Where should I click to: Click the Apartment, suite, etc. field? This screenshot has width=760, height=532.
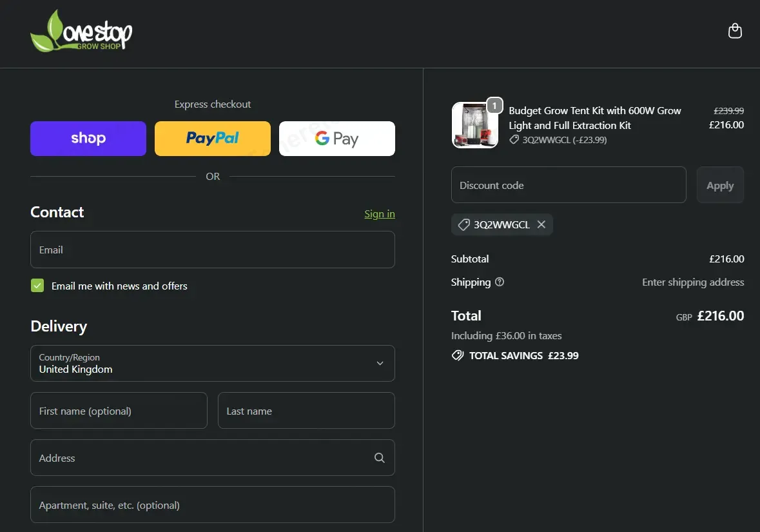(213, 505)
